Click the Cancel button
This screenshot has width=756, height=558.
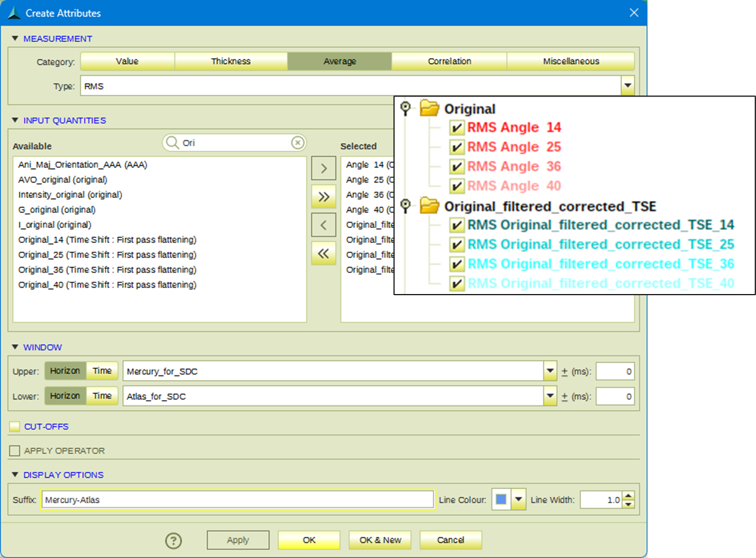[451, 540]
